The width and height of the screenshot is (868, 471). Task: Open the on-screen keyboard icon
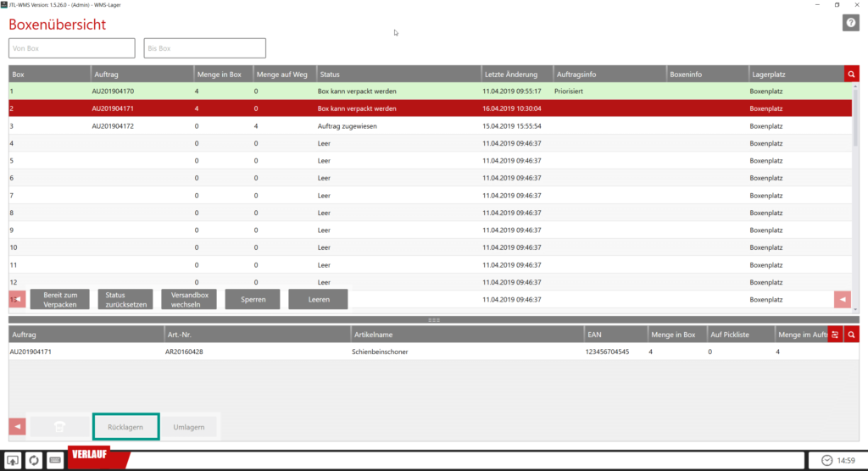pyautogui.click(x=54, y=460)
